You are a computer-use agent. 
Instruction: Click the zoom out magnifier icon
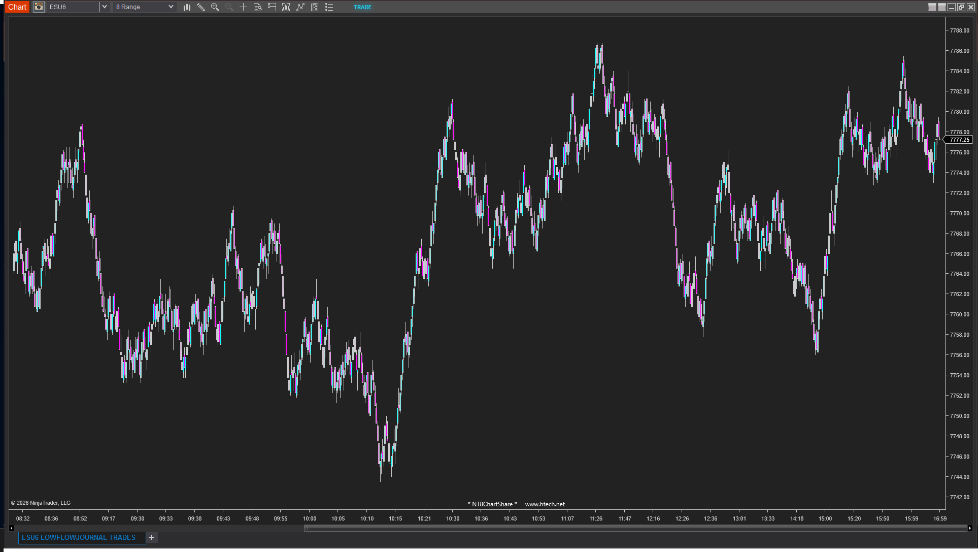(229, 7)
